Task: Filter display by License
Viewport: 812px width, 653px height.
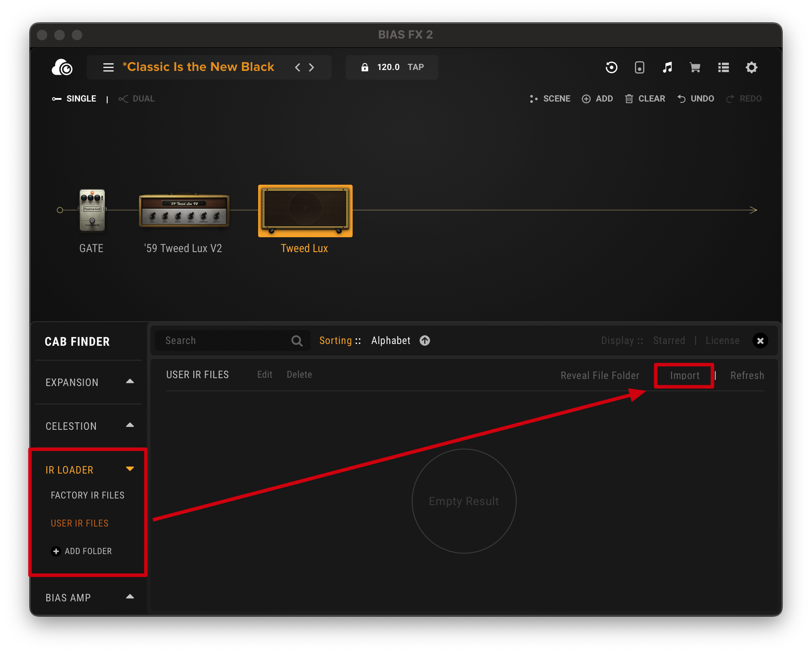Action: 722,341
